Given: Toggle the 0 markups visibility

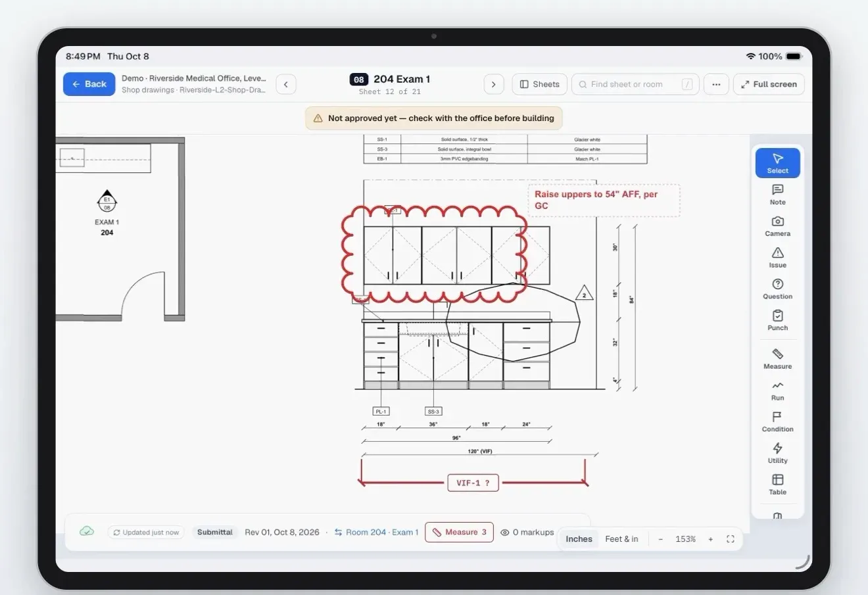Looking at the screenshot, I should (527, 533).
